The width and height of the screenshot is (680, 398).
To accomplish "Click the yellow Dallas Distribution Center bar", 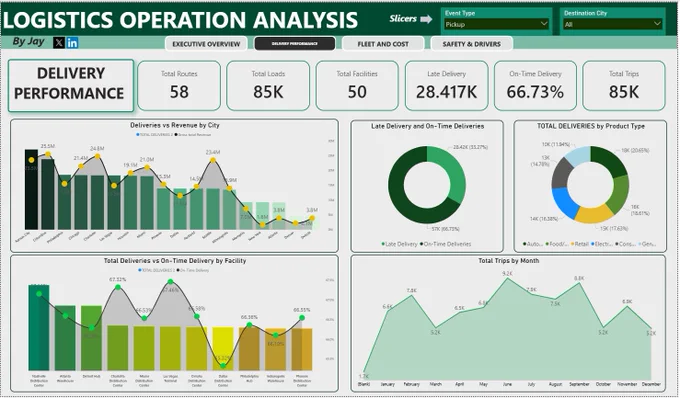I will point(223,349).
